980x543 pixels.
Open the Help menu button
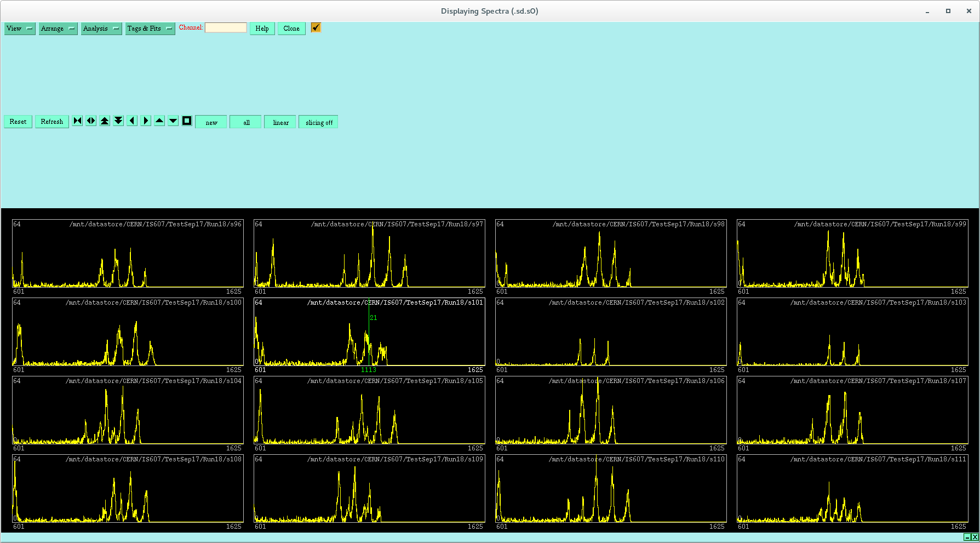pyautogui.click(x=262, y=28)
